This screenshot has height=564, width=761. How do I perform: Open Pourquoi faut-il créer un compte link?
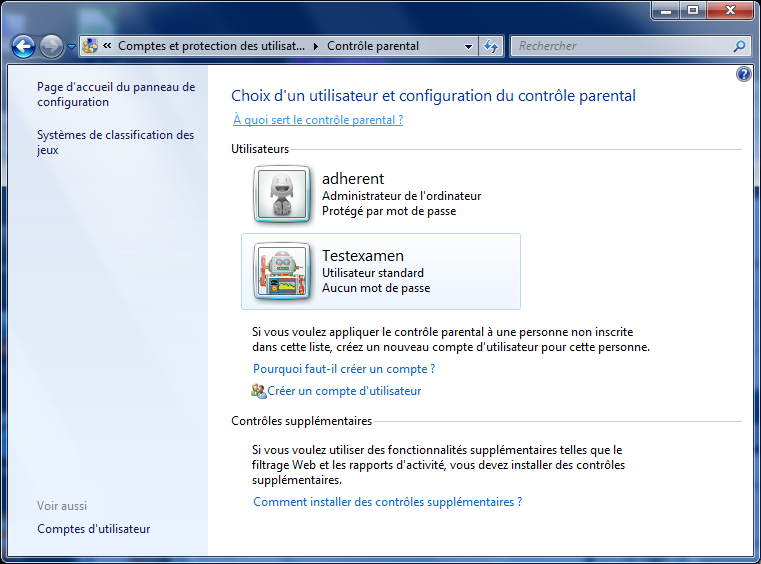click(x=344, y=369)
